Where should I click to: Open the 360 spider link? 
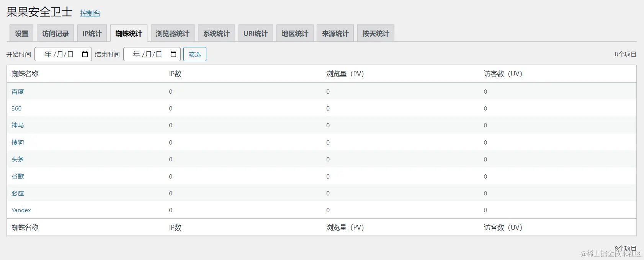16,108
